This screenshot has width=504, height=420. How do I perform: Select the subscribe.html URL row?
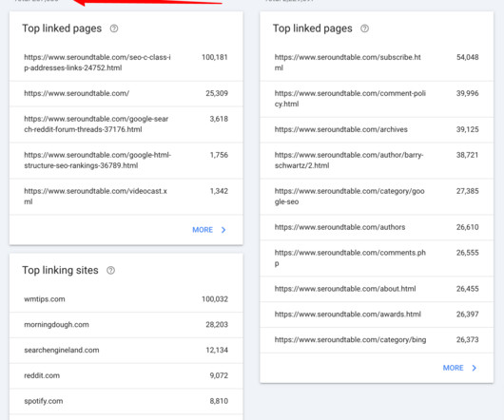coord(377,63)
